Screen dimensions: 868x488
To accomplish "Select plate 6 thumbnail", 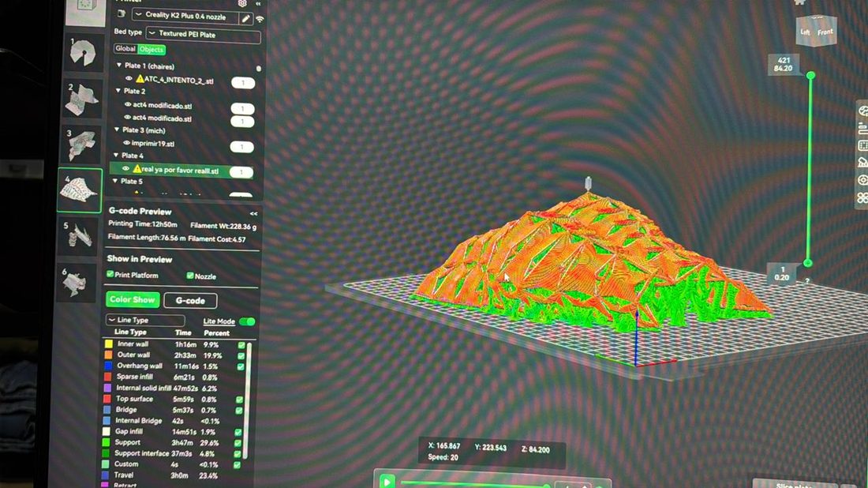I will [x=76, y=283].
